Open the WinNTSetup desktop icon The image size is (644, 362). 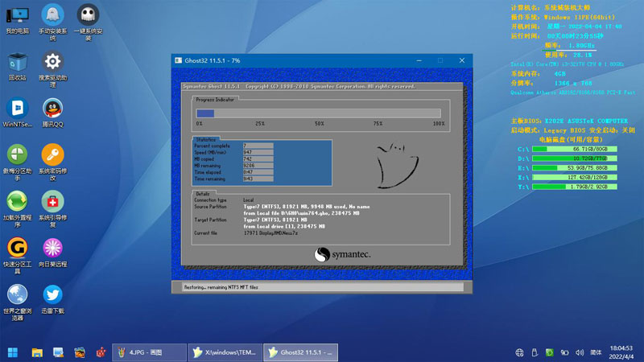coord(17,113)
